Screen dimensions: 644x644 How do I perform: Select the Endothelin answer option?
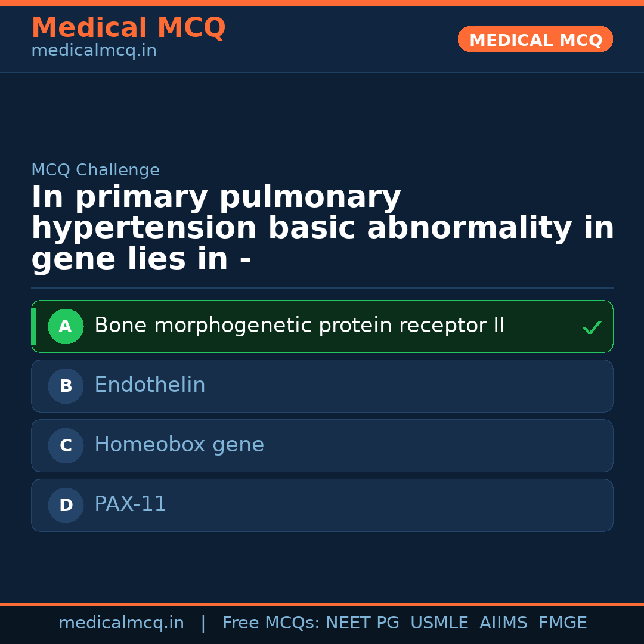[150, 385]
